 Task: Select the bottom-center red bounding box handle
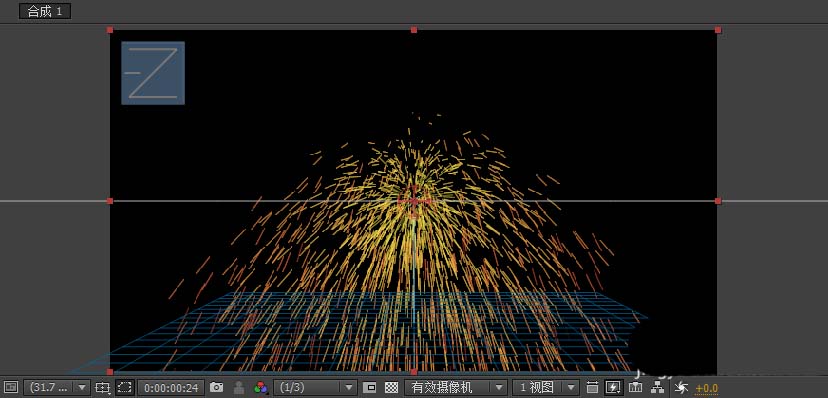click(414, 372)
